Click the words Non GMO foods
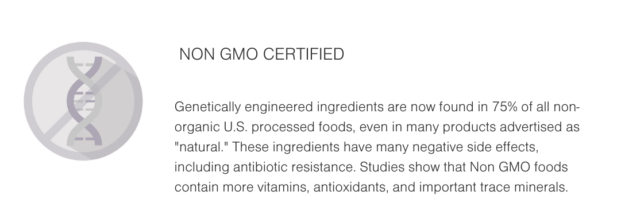 [519, 167]
